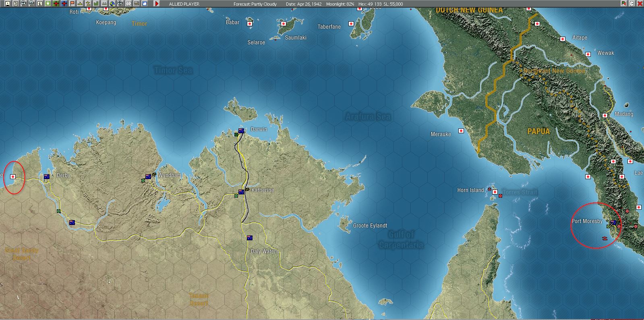644x320 pixels.
Task: Click the double yellow ships toolbar icon
Action: [88, 4]
